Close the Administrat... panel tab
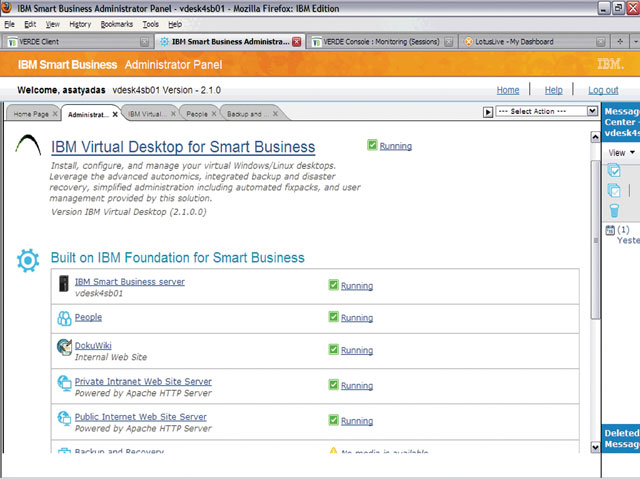 [x=115, y=114]
